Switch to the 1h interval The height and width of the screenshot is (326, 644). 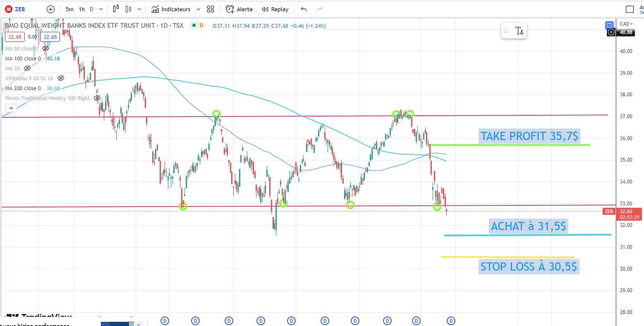(x=82, y=9)
